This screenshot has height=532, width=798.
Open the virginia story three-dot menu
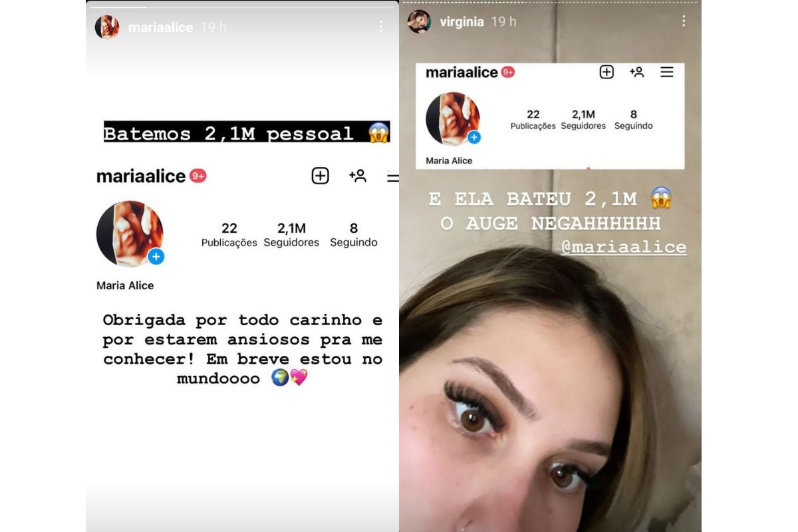(683, 21)
